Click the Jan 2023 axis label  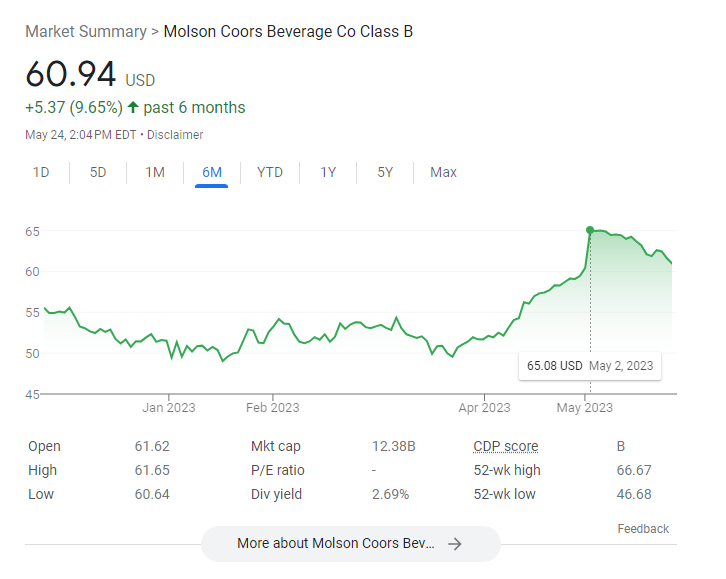click(x=169, y=408)
